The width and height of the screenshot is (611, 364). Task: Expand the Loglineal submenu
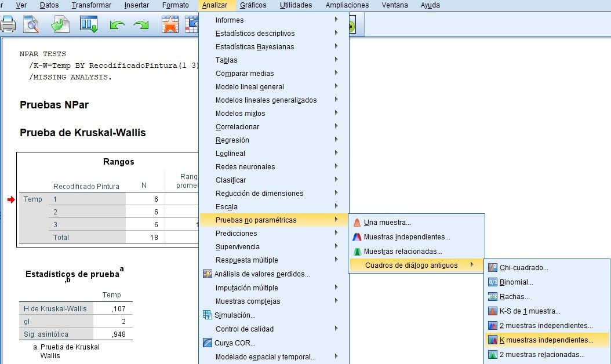(274, 154)
